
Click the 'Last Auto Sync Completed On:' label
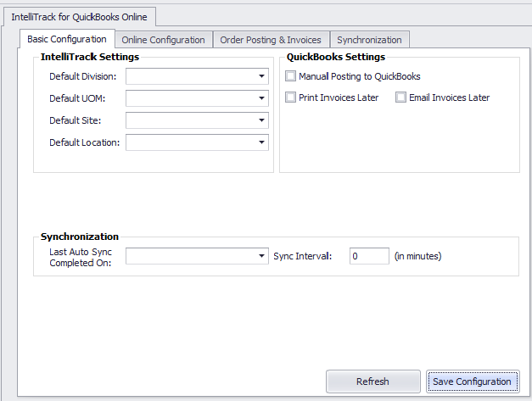point(81,257)
